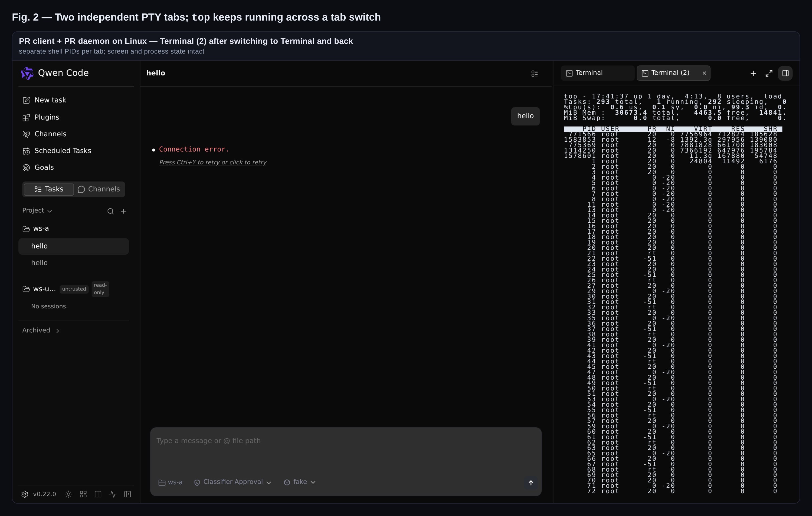Click the read-only badge

pos(100,289)
